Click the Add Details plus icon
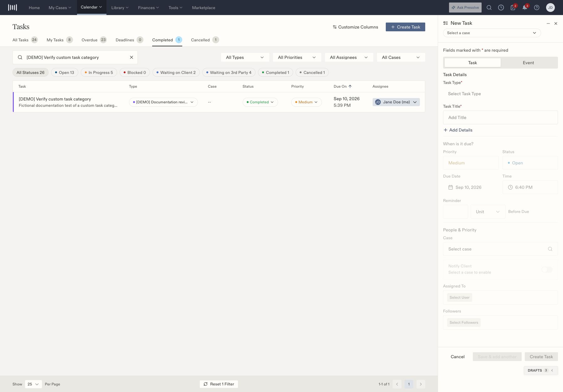The width and height of the screenshot is (563, 392). tap(446, 130)
